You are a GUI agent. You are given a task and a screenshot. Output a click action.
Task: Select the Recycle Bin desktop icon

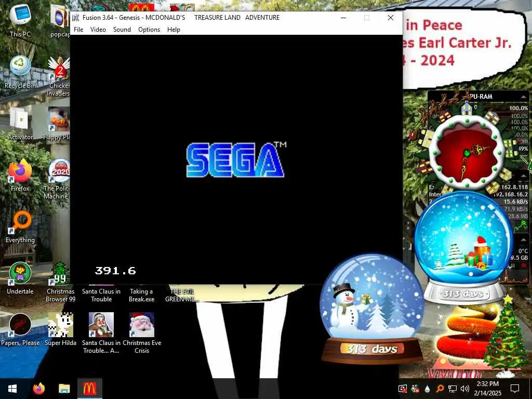20,72
